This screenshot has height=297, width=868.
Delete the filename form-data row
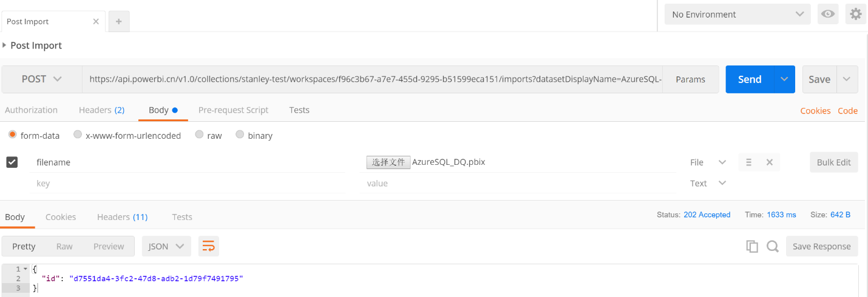click(769, 162)
